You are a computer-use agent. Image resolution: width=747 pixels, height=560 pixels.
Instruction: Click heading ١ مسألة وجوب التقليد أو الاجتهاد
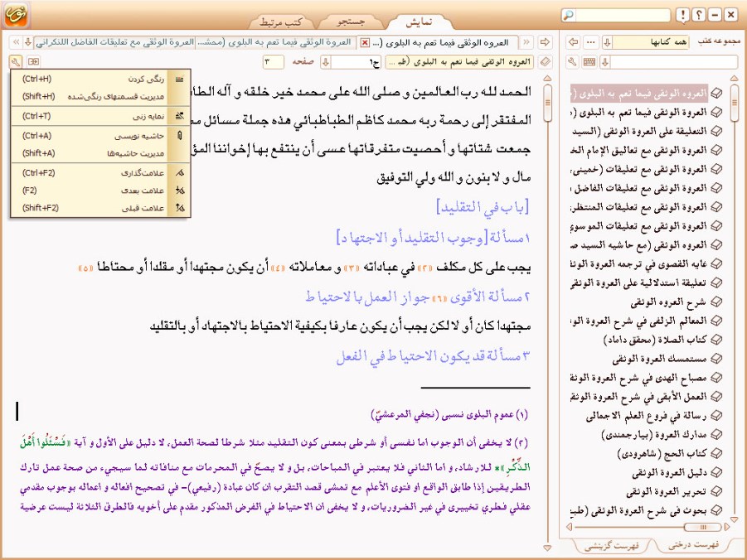433,237
